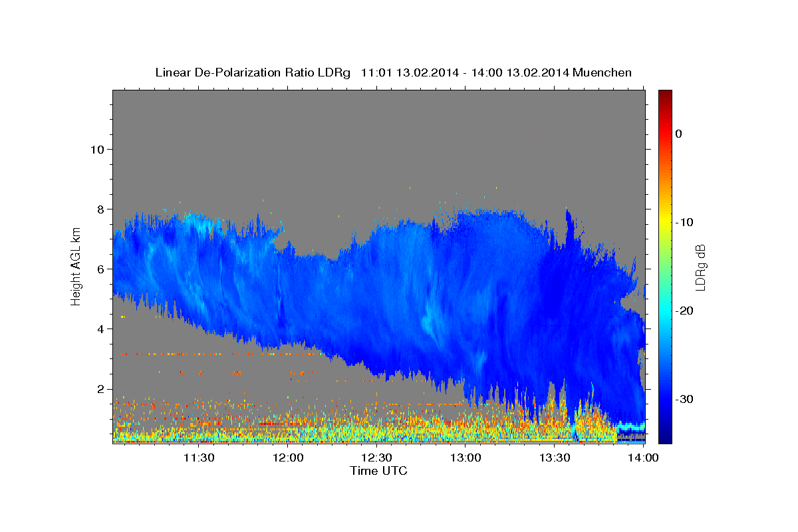Click the 0 dB colorbar tick label
The image size is (798, 532).
(x=679, y=134)
